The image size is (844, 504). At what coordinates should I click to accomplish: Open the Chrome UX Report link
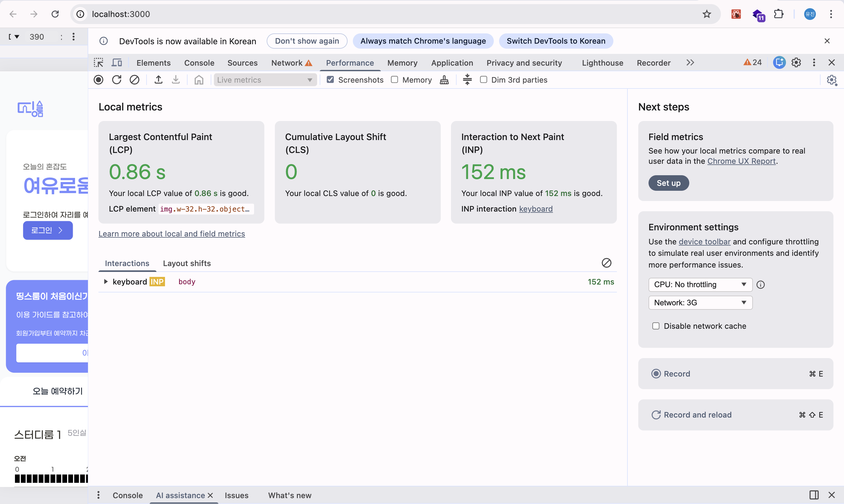741,161
